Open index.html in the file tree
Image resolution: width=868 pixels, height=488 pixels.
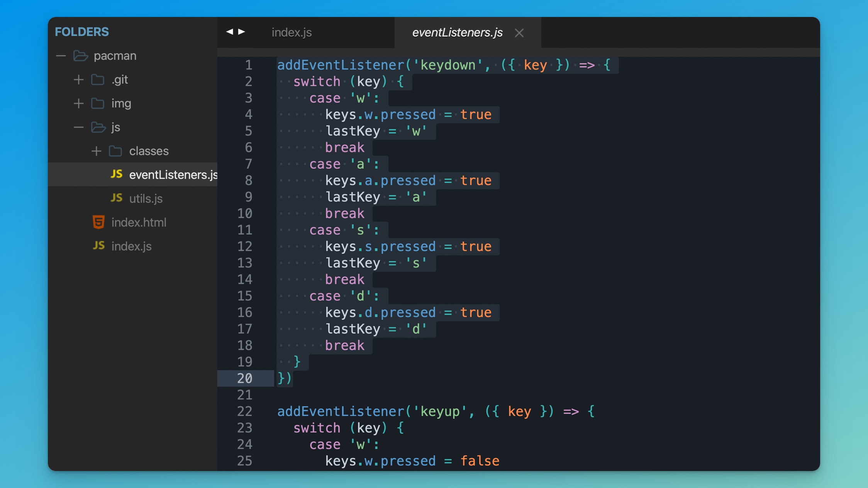tap(139, 222)
